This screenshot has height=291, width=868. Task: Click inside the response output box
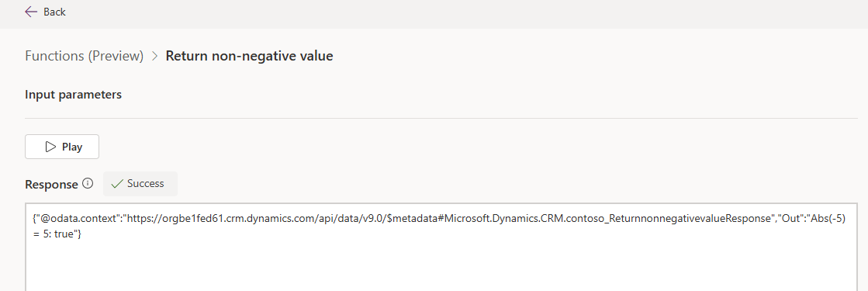[441, 248]
